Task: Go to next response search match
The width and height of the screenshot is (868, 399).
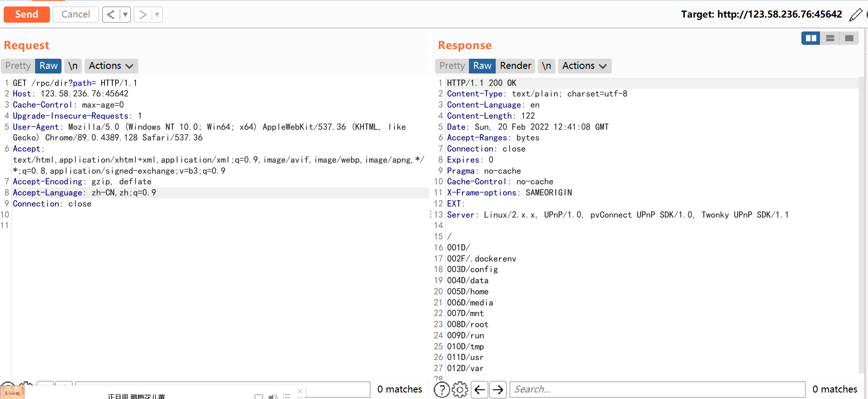Action: (498, 390)
